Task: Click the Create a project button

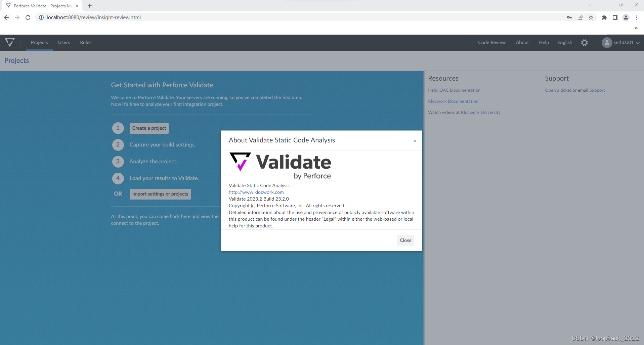Action: [149, 128]
